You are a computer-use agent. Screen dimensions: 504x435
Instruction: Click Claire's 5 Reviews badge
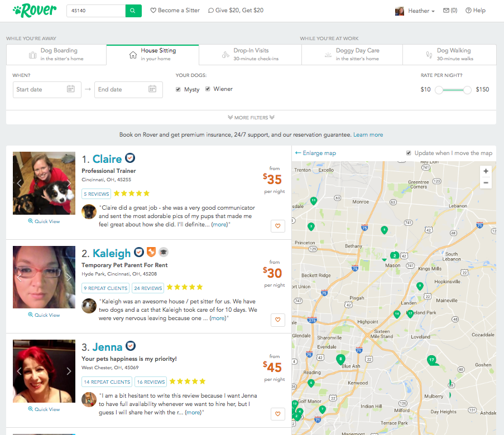pos(96,194)
